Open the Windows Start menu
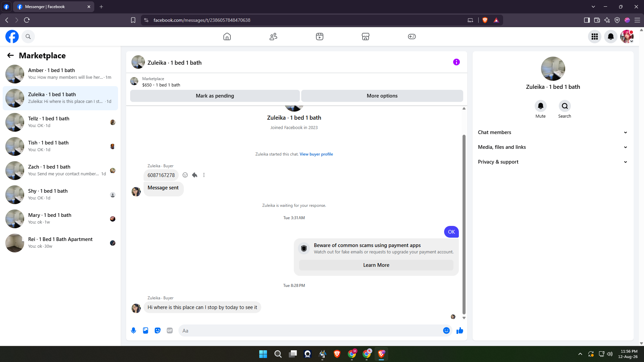The width and height of the screenshot is (644, 362). point(263,354)
